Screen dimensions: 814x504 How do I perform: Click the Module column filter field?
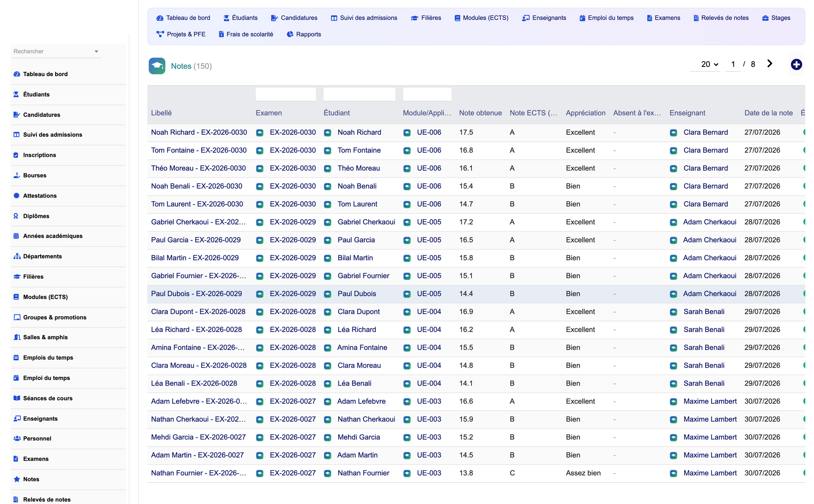point(427,94)
